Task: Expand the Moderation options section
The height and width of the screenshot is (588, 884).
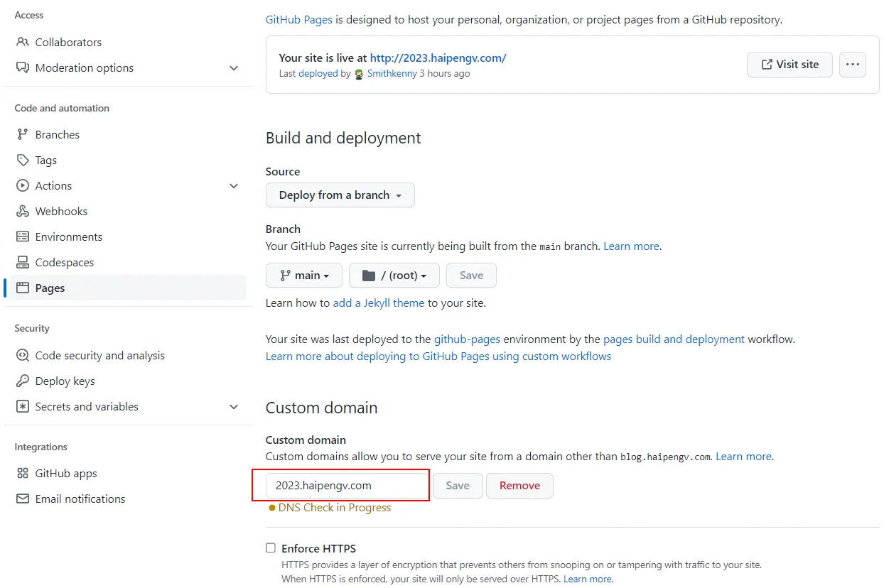Action: point(234,67)
